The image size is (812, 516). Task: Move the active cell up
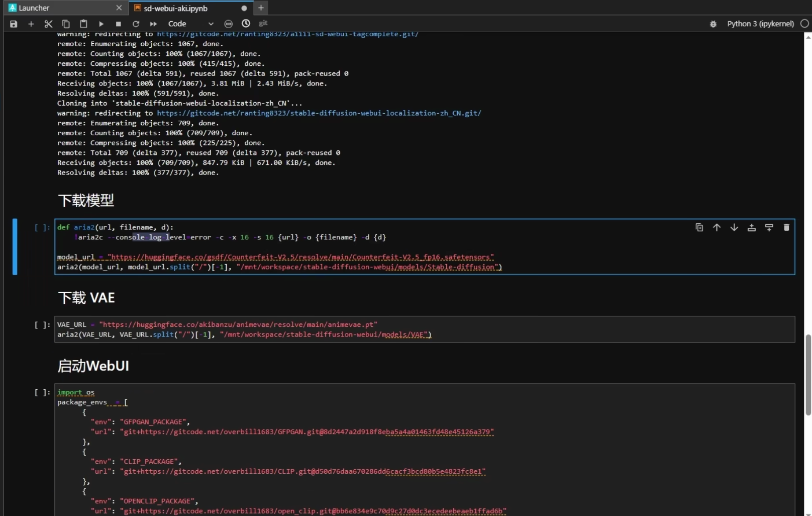[x=717, y=227]
